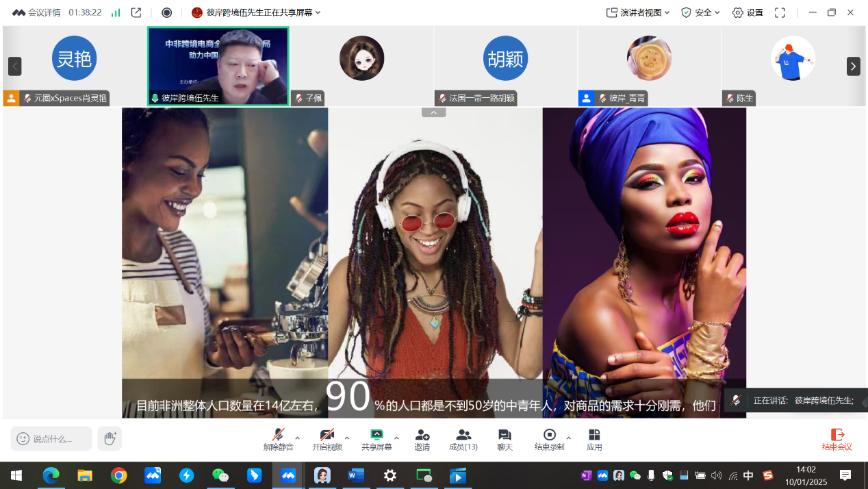This screenshot has height=489, width=868.
Task: Click the raise hand reaction icon
Action: (x=110, y=438)
